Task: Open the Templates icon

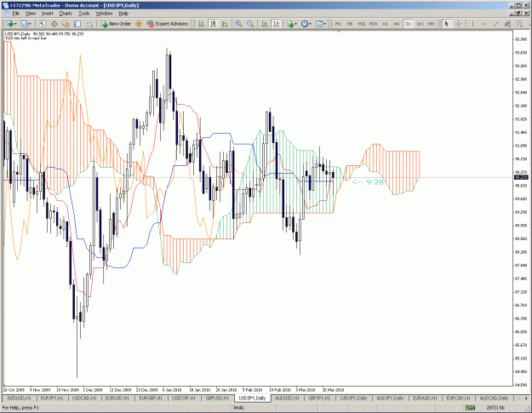Action: click(319, 24)
